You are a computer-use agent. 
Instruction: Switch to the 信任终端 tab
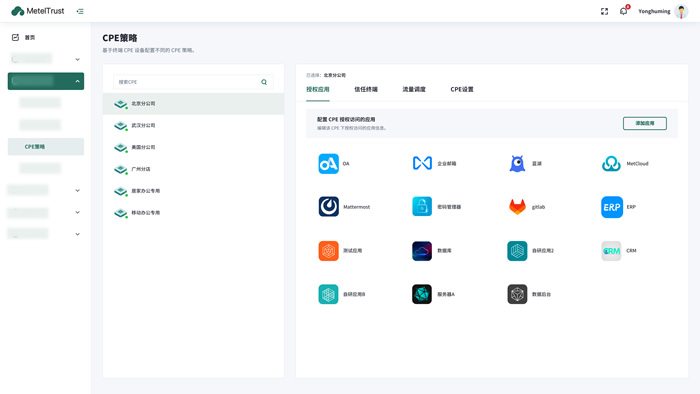(x=366, y=89)
